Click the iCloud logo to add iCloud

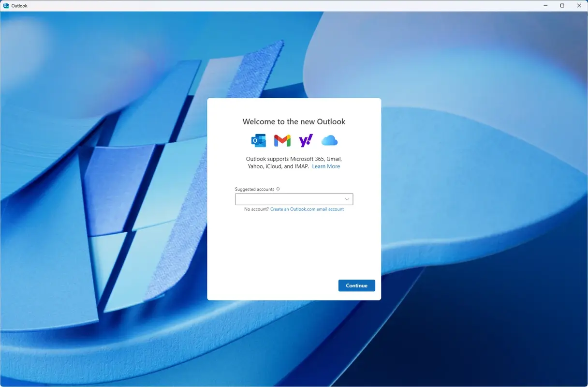click(329, 140)
